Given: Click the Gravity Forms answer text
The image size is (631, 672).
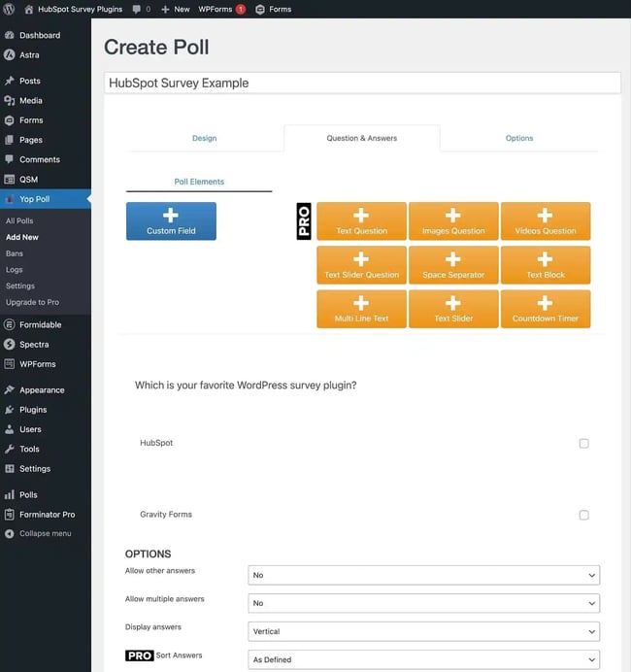Looking at the screenshot, I should tap(166, 515).
